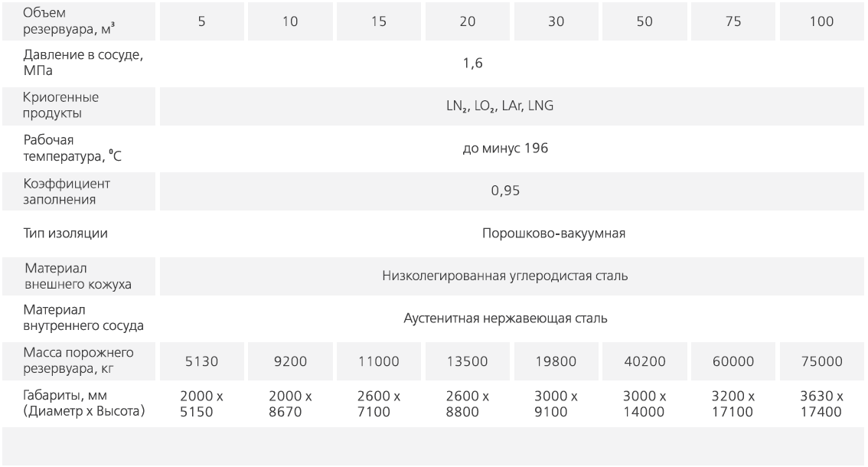The height and width of the screenshot is (467, 868).
Task: Select the 5130 kg mass cell
Action: (x=202, y=361)
